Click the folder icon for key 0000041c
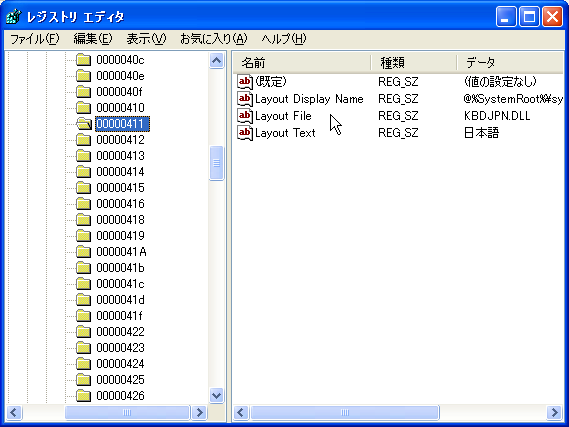Image resolution: width=569 pixels, height=427 pixels. point(83,284)
